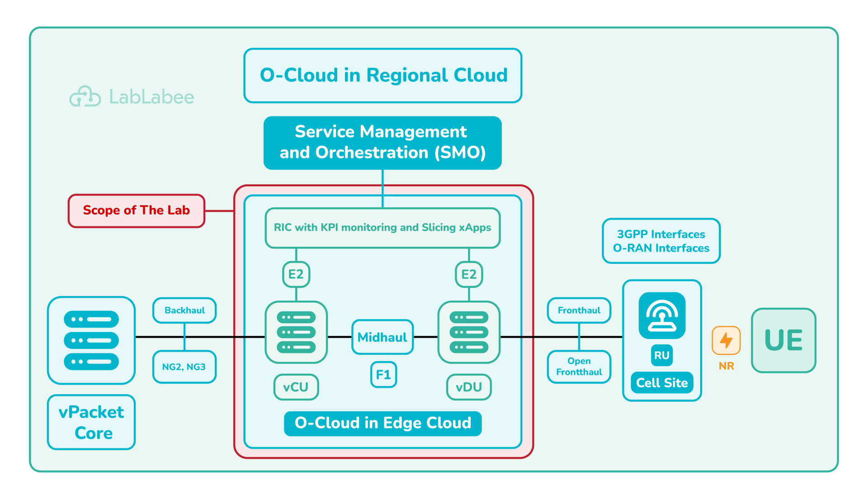Click the Open Frontthaul label box

point(579,367)
